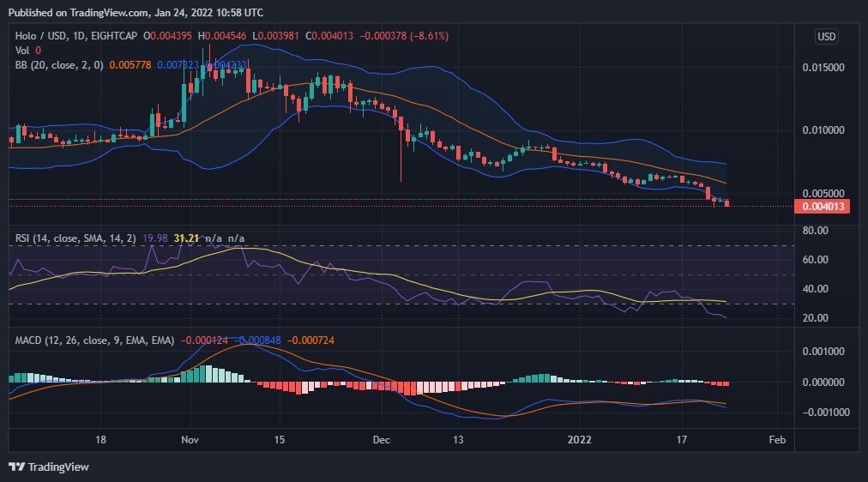Click the RSI axis value 40.00
Viewport: 868px width, 482px height.
(816, 289)
